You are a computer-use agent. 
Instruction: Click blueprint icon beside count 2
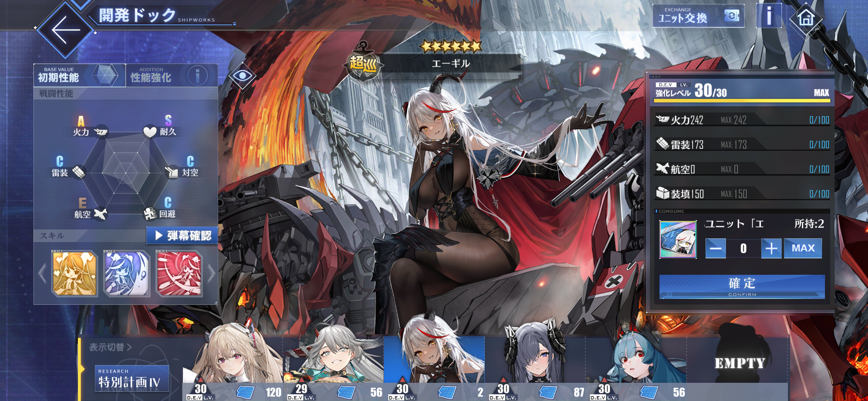coord(447,392)
